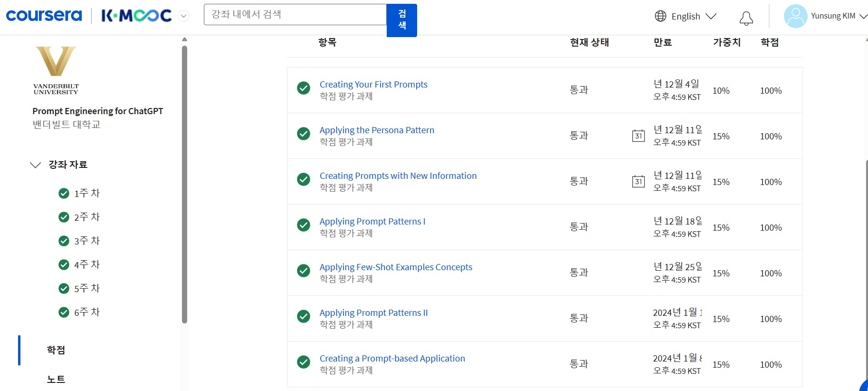
Task: Click the globe language icon
Action: coord(660,16)
